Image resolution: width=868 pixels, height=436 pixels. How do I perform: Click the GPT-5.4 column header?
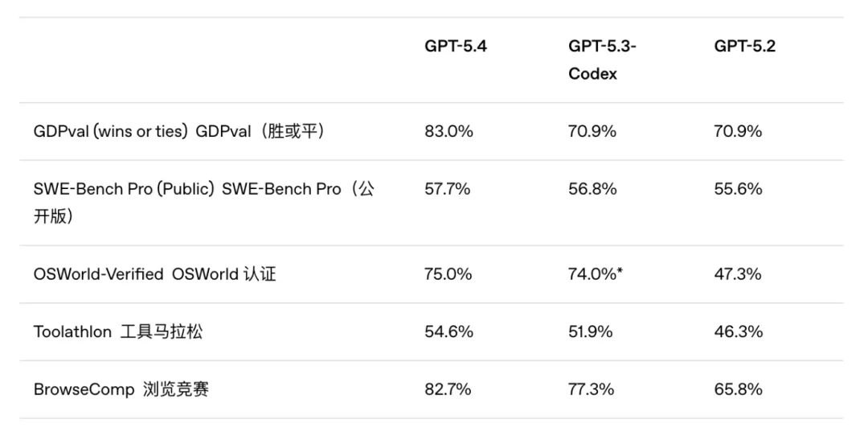tap(456, 46)
